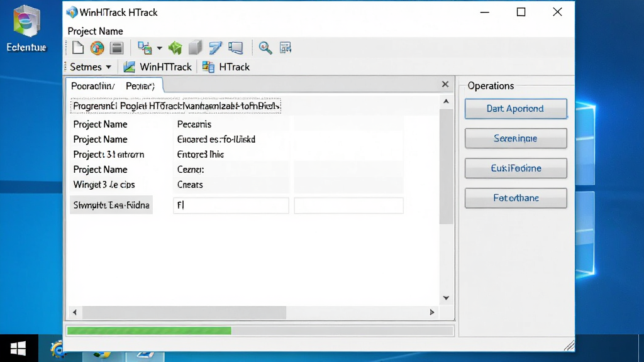Click the empty text field right of 'Fl' field
This screenshot has width=644, height=362.
[348, 206]
